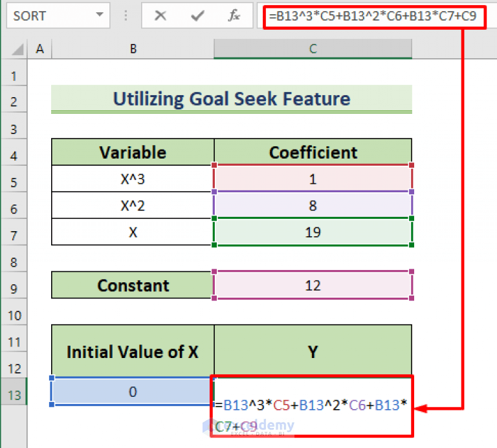Select the 'X^2' cell

click(x=133, y=205)
